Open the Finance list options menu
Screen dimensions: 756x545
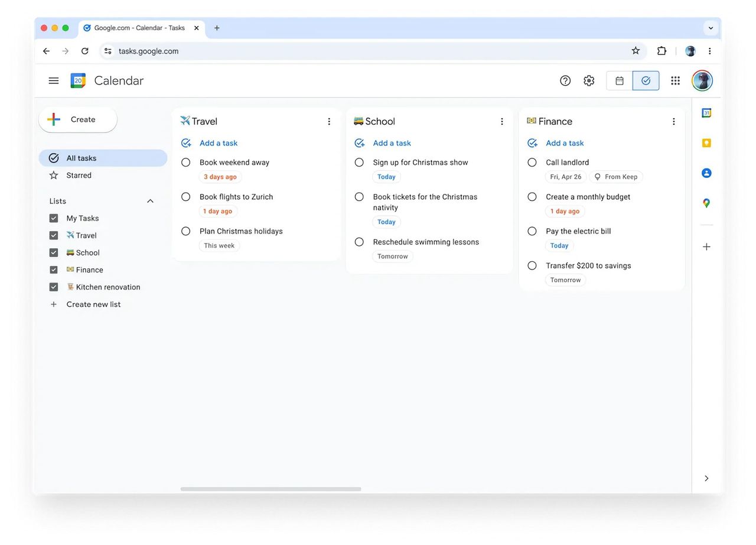[x=673, y=121]
